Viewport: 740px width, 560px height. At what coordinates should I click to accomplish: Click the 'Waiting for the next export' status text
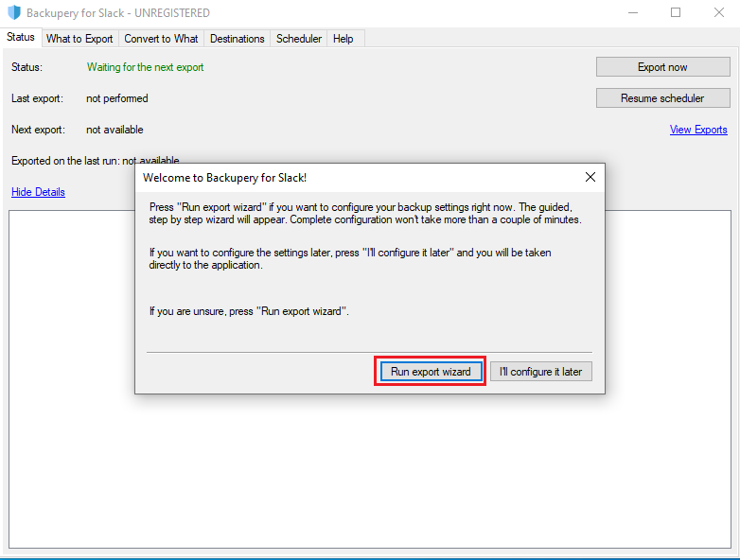(x=145, y=67)
